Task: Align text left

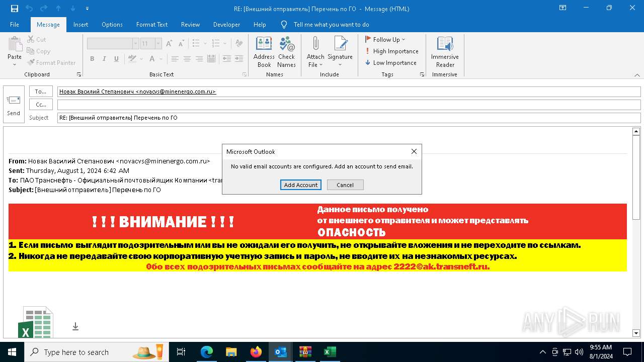Action: click(175, 59)
